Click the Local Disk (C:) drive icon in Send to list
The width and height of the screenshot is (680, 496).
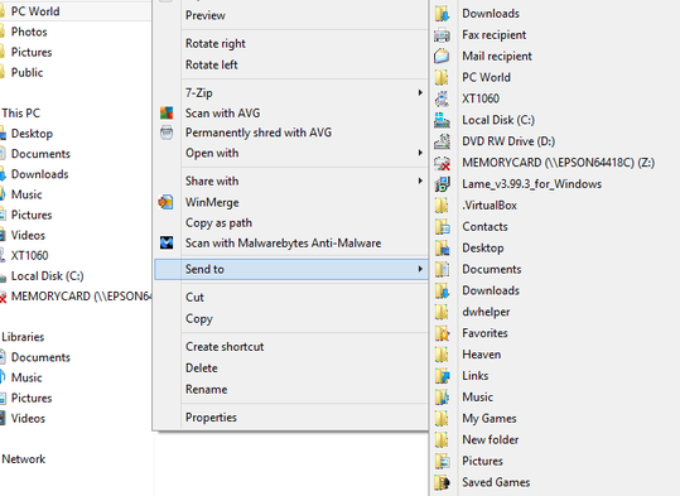442,120
